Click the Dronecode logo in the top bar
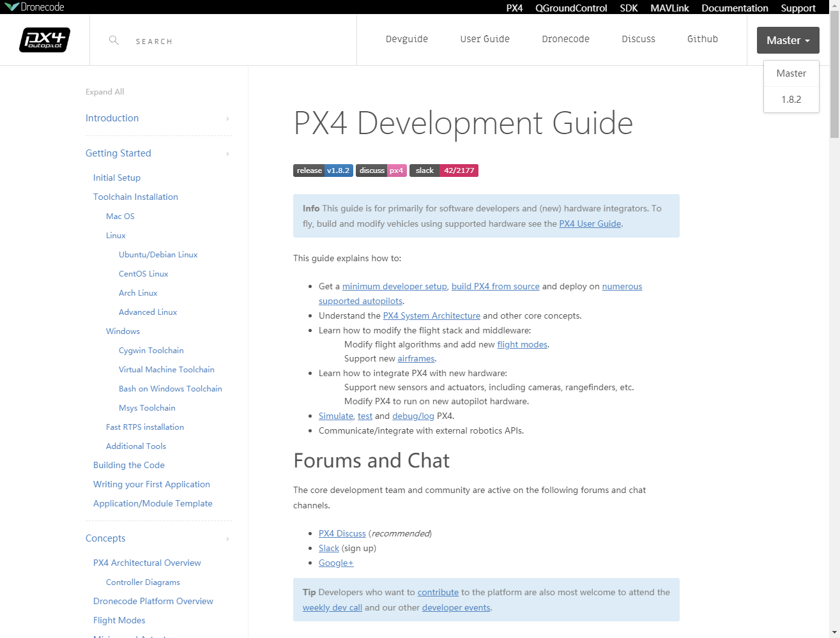Screen dimensions: 840x638 (x=31, y=6)
